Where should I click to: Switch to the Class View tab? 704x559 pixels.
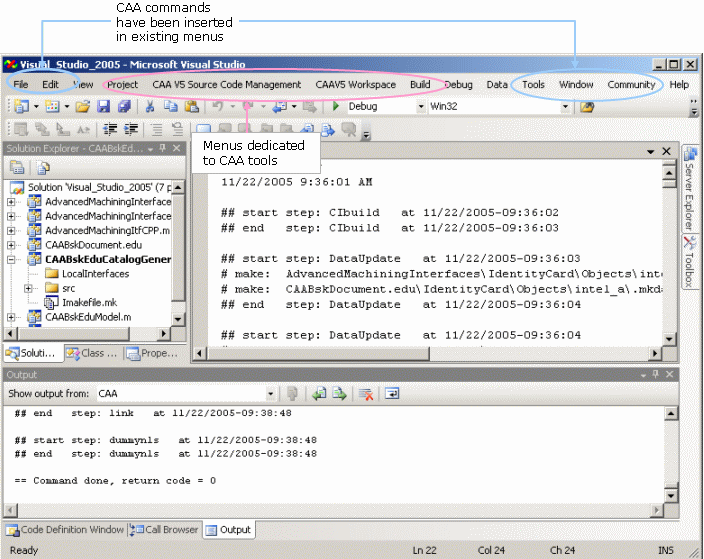pos(92,353)
